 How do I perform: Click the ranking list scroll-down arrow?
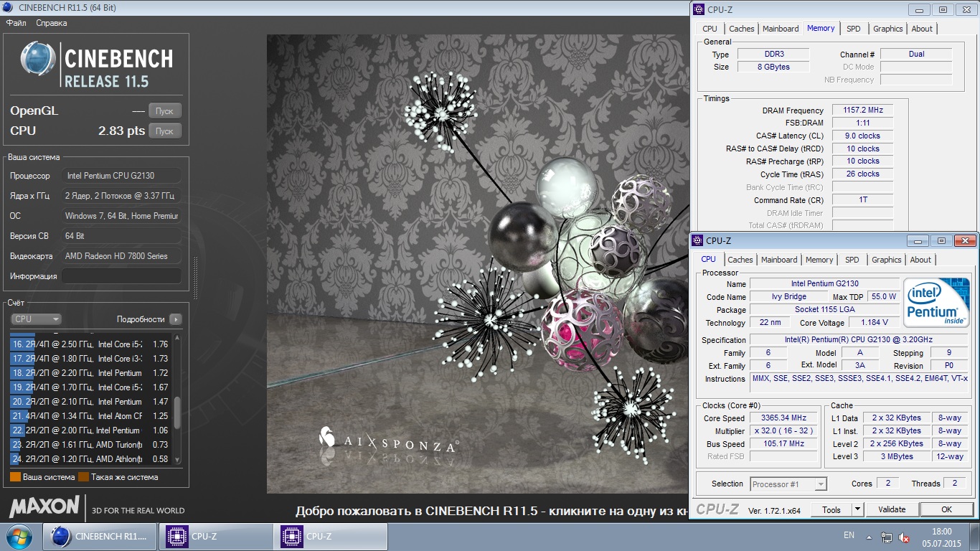[x=177, y=460]
